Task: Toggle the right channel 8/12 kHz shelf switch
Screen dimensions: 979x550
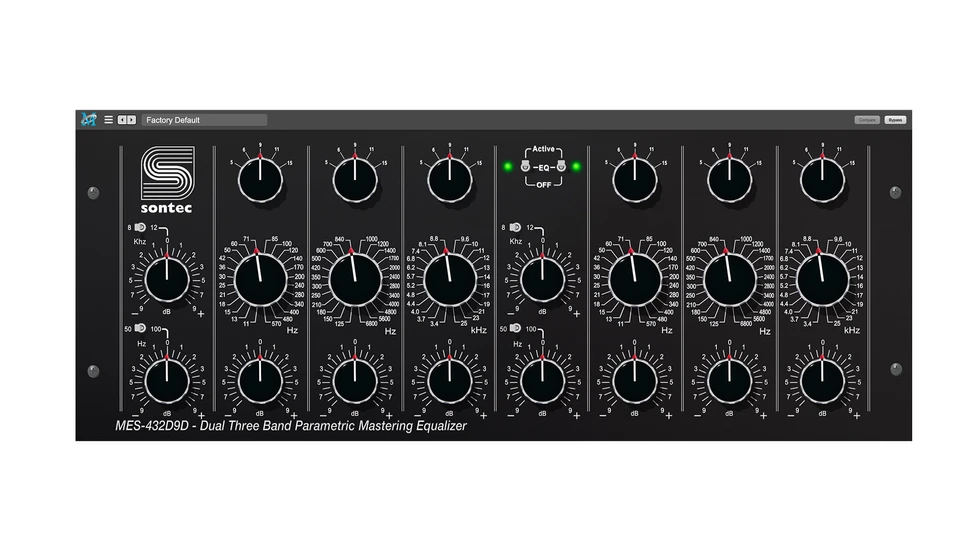Action: tap(515, 227)
